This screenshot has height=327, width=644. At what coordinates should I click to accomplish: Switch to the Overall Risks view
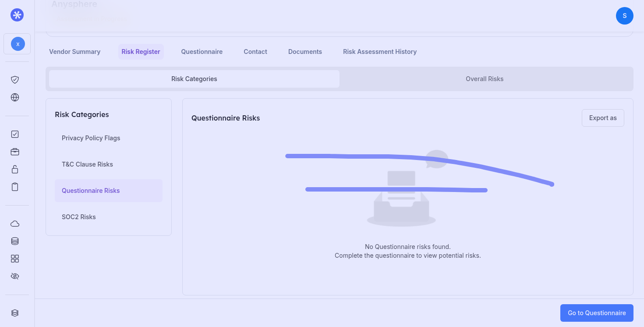(484, 79)
